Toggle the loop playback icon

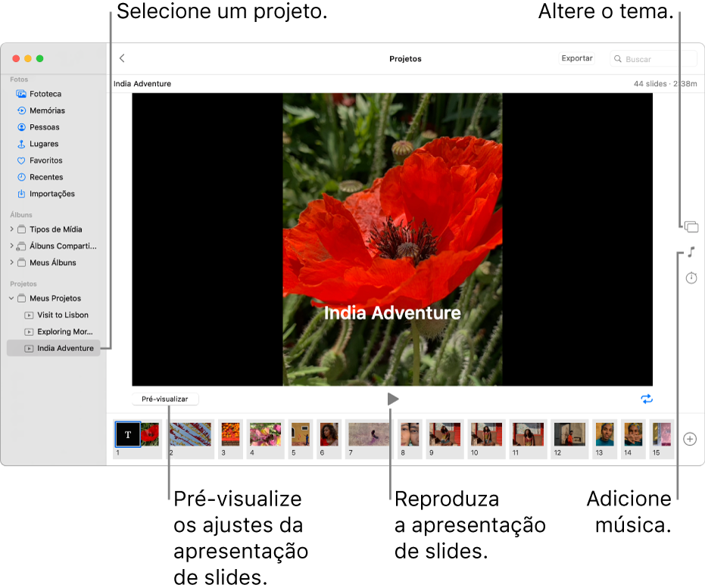[647, 398]
